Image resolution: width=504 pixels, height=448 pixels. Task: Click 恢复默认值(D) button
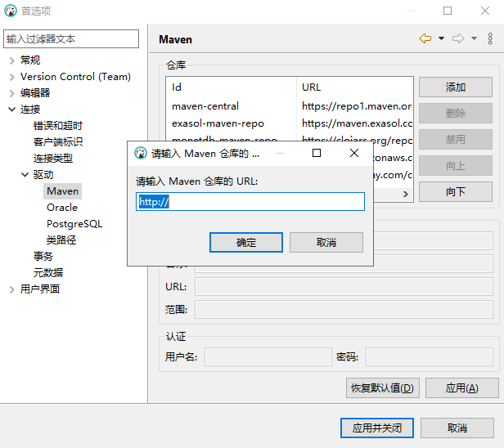tap(383, 388)
